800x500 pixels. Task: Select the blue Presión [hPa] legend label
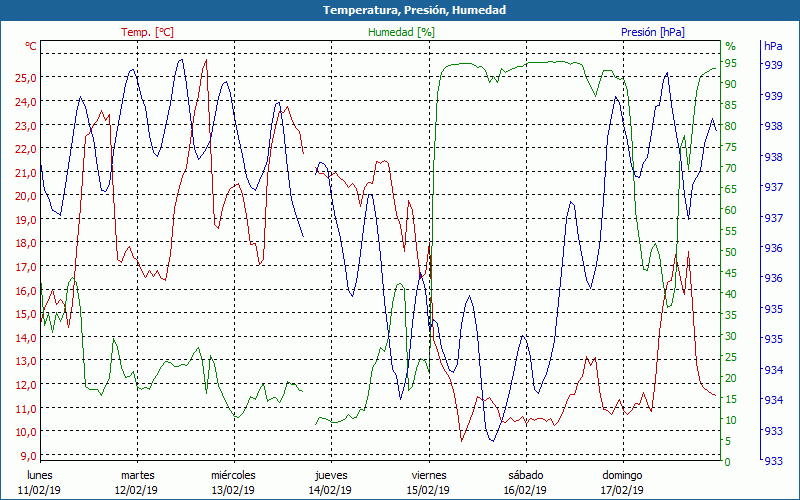(653, 32)
